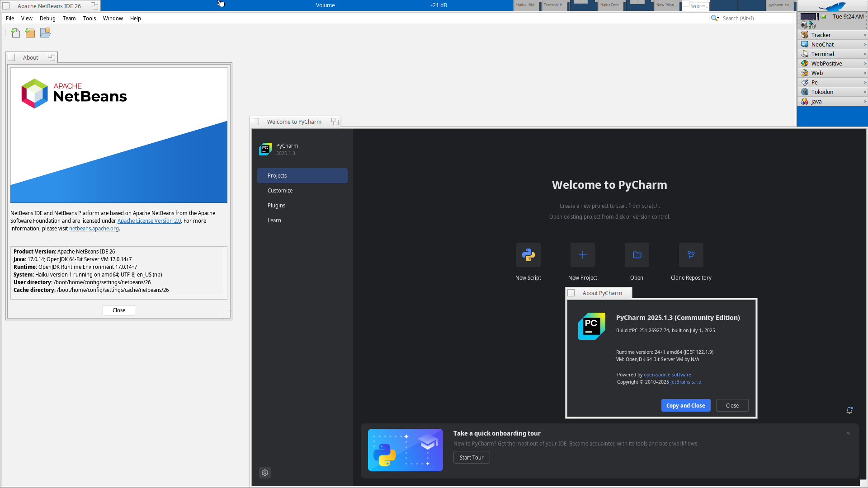
Task: Open the JetBrains s.r.o. link
Action: [686, 382]
